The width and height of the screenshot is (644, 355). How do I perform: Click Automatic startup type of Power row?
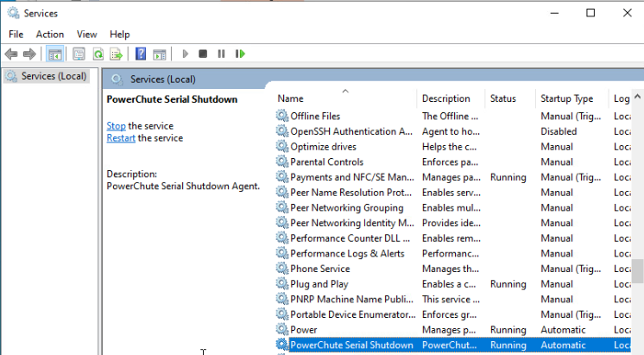[563, 330]
